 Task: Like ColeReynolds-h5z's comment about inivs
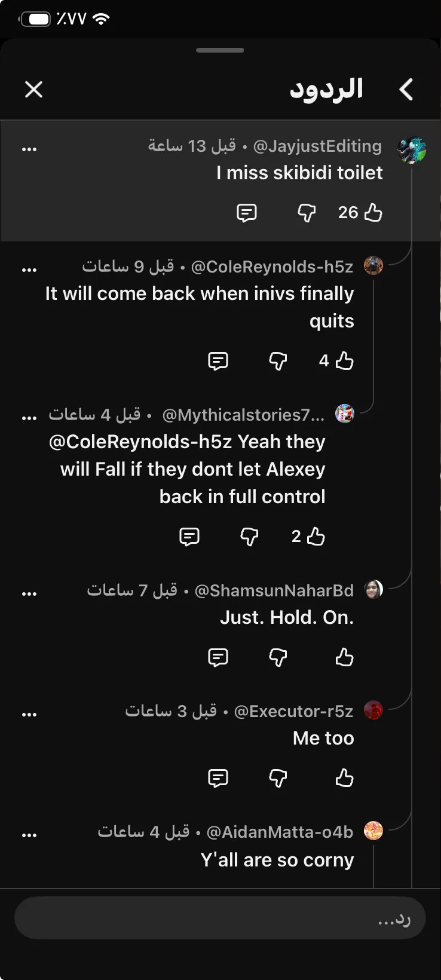click(344, 360)
